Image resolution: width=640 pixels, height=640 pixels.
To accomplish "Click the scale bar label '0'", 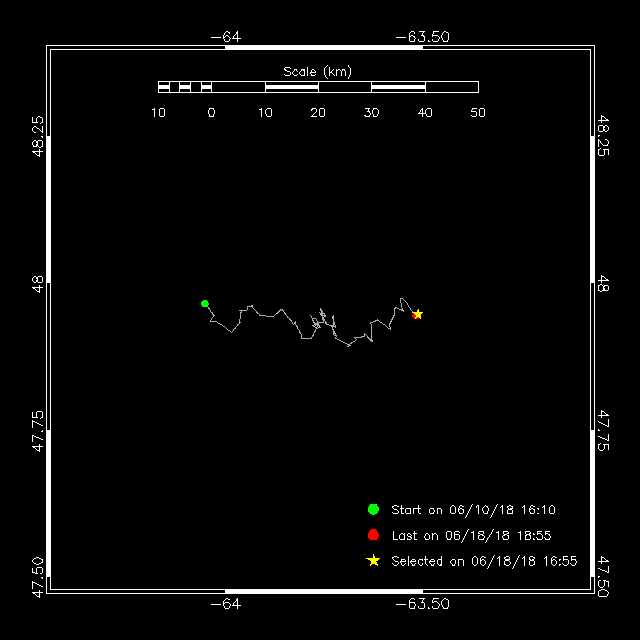I will coord(211,113).
